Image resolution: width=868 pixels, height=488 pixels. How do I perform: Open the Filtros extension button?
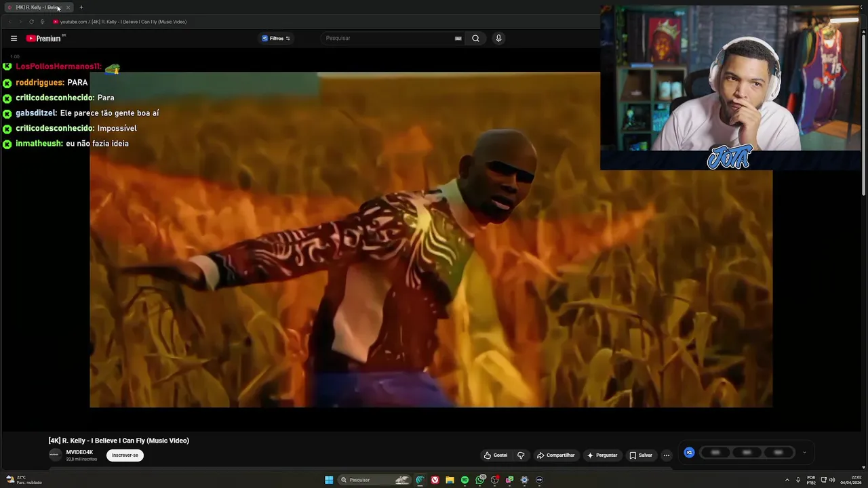click(x=276, y=39)
